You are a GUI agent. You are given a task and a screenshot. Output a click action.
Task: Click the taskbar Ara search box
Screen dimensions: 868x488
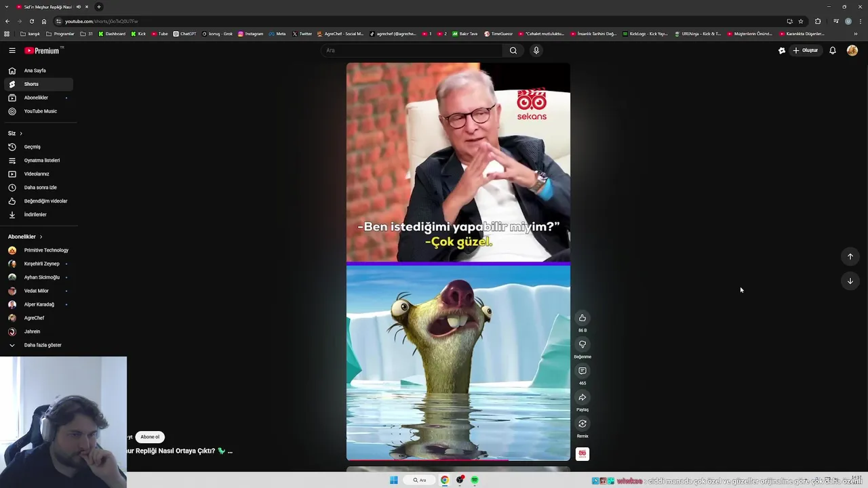tap(420, 480)
